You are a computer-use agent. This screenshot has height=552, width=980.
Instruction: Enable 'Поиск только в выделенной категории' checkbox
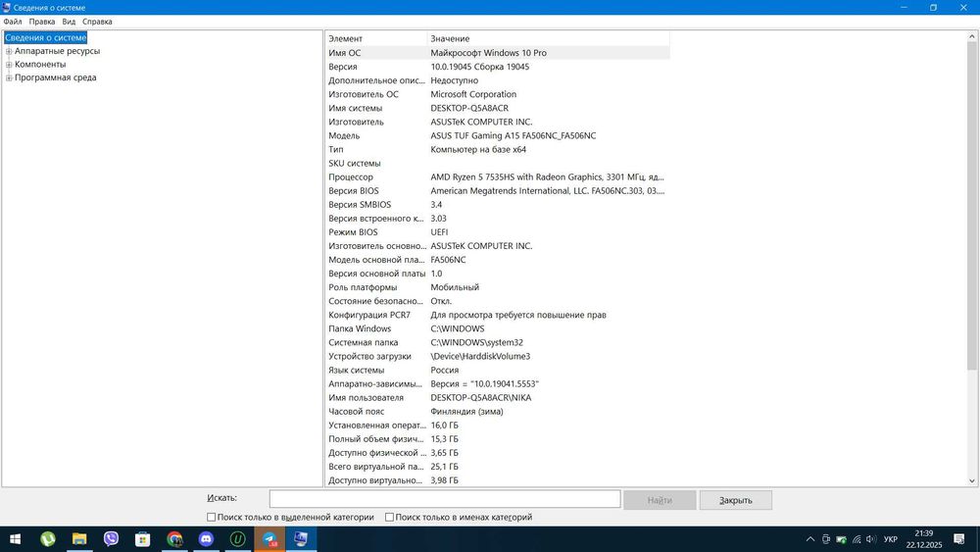pyautogui.click(x=212, y=517)
